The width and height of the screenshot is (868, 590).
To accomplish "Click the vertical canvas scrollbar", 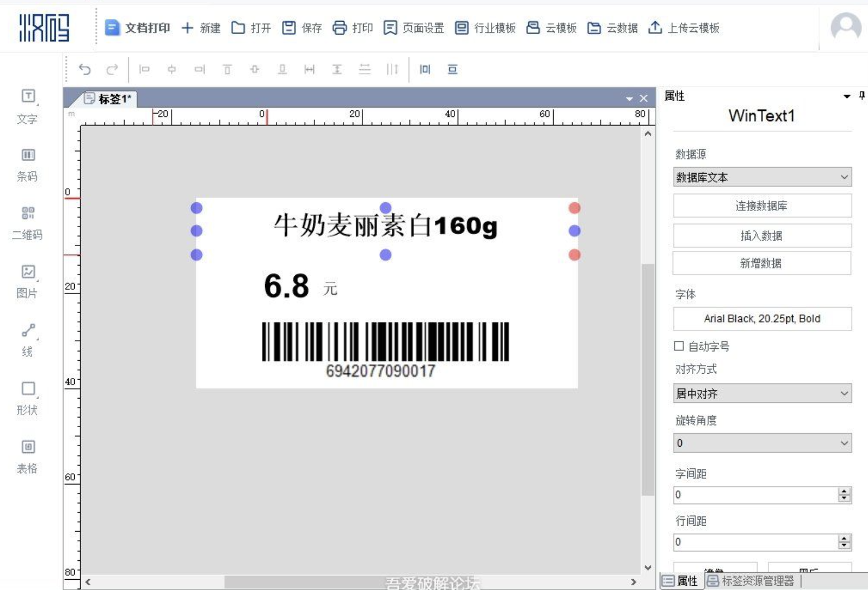I will click(x=648, y=379).
